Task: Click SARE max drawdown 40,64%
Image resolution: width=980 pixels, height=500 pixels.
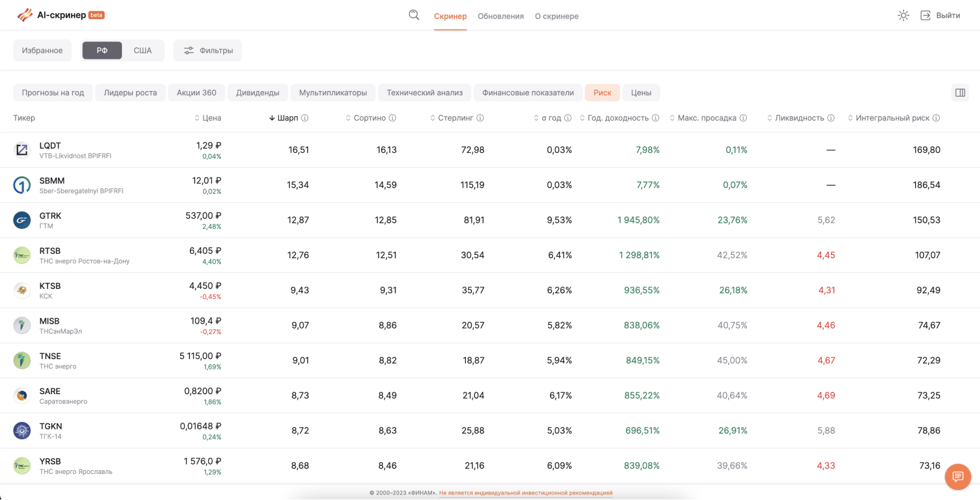Action: [732, 395]
